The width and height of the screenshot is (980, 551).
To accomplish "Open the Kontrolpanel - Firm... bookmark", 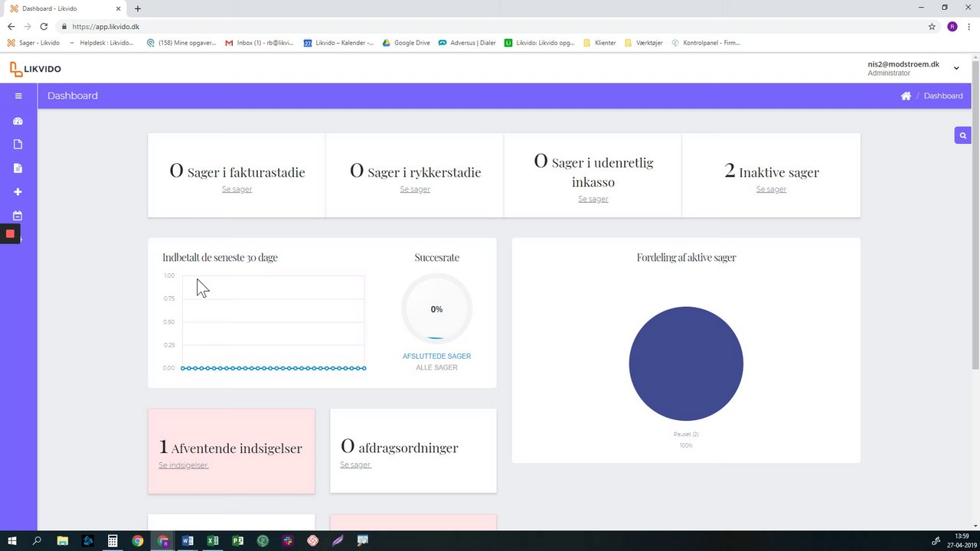I will click(x=706, y=43).
